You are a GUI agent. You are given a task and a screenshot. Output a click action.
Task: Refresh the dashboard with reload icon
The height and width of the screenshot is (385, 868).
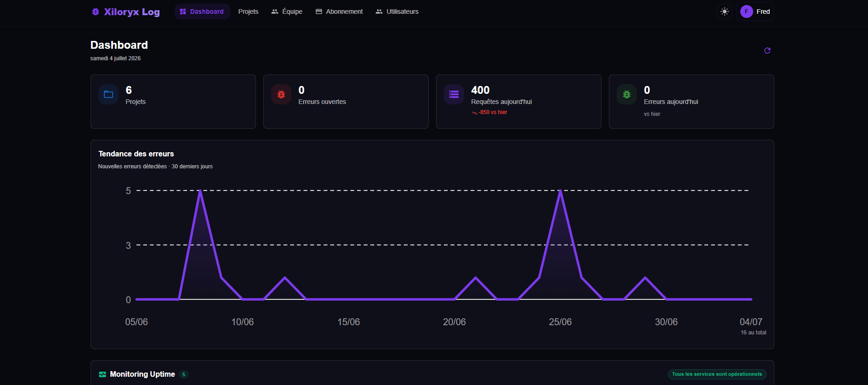pos(767,51)
